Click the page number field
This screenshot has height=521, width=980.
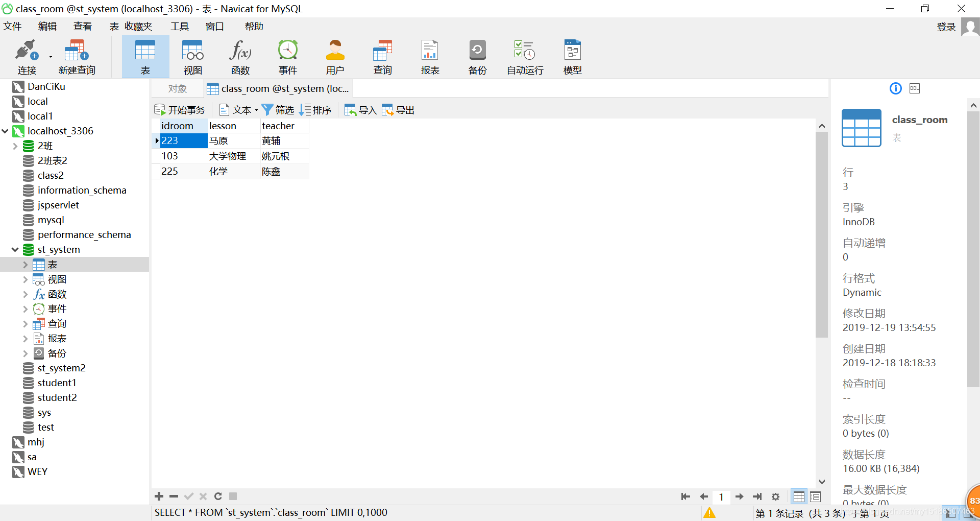coord(721,496)
